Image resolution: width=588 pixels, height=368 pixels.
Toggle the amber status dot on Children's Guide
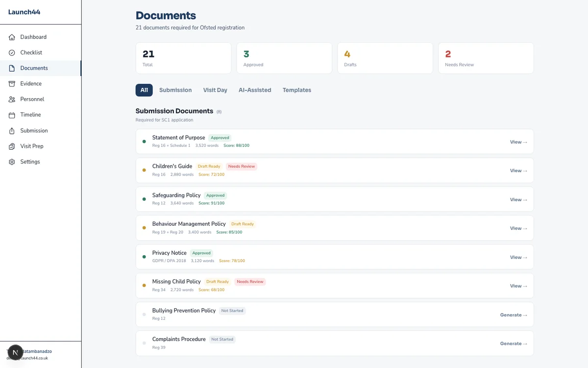click(144, 170)
